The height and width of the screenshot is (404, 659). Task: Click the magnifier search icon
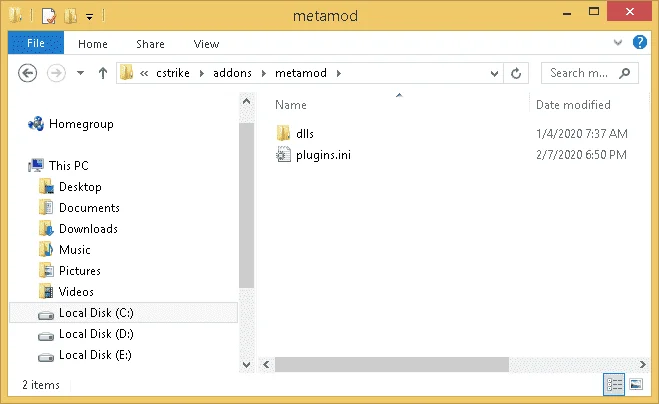tap(625, 73)
